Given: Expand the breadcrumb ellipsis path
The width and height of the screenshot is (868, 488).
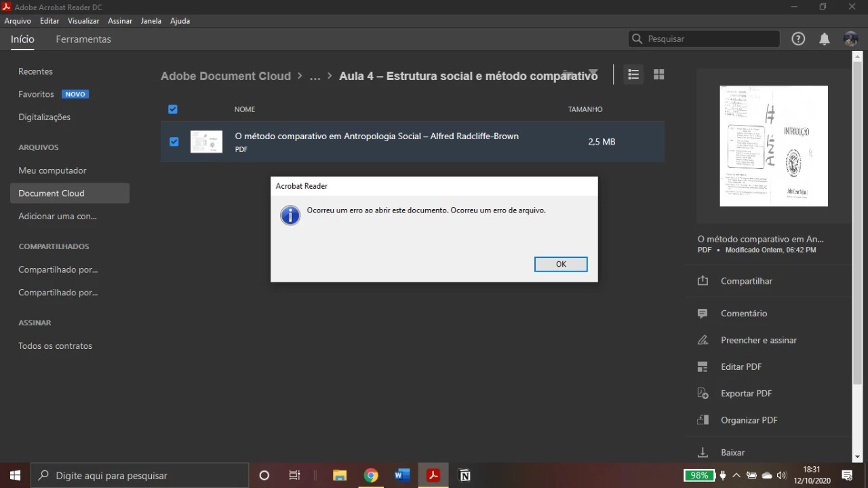Looking at the screenshot, I should (315, 76).
